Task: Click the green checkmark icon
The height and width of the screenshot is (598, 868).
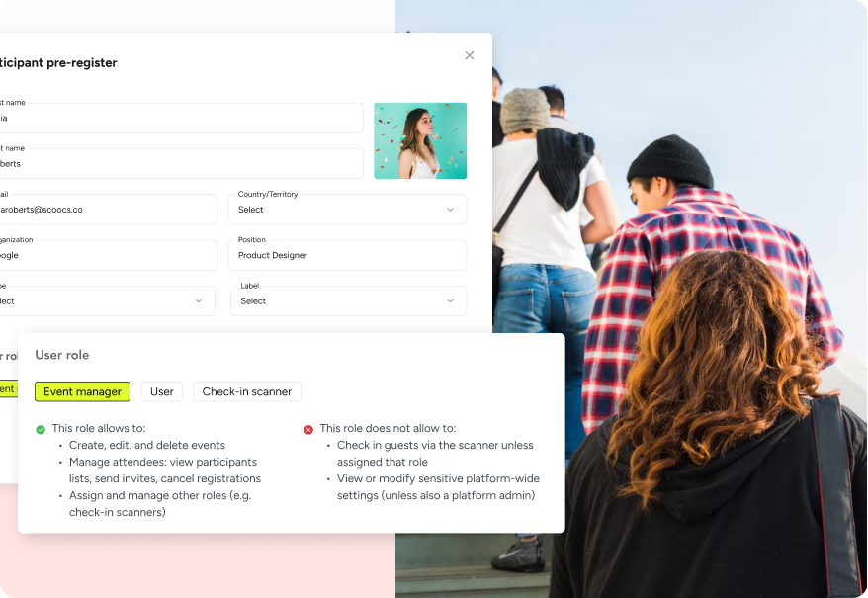Action: (x=41, y=429)
